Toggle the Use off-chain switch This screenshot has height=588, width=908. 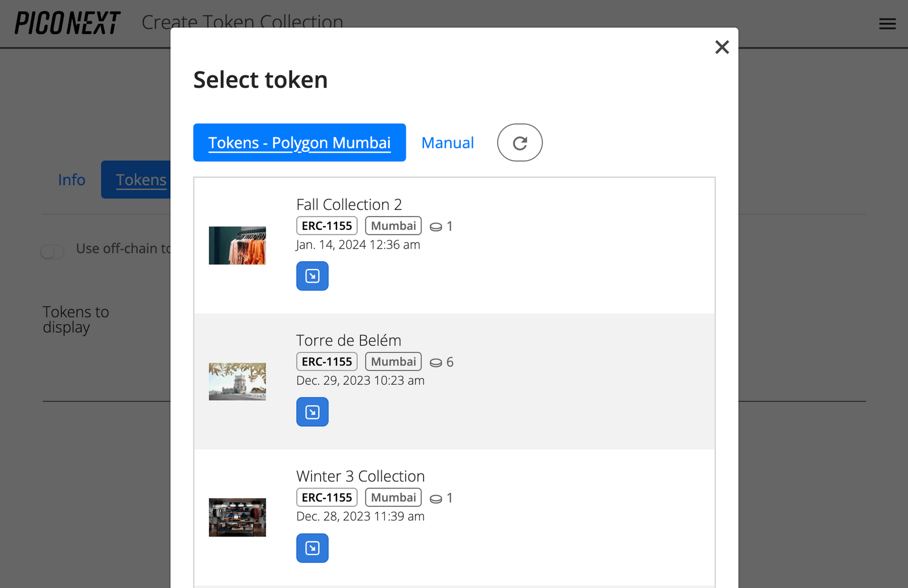(x=52, y=251)
